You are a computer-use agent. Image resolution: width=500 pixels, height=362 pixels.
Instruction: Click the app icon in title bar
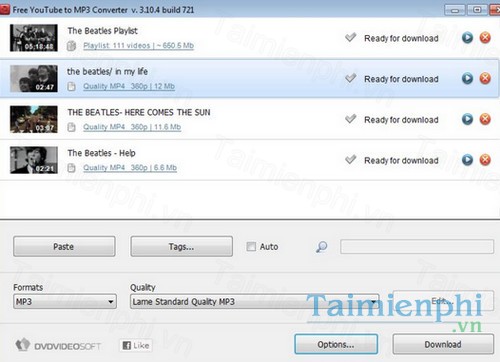pos(4,10)
